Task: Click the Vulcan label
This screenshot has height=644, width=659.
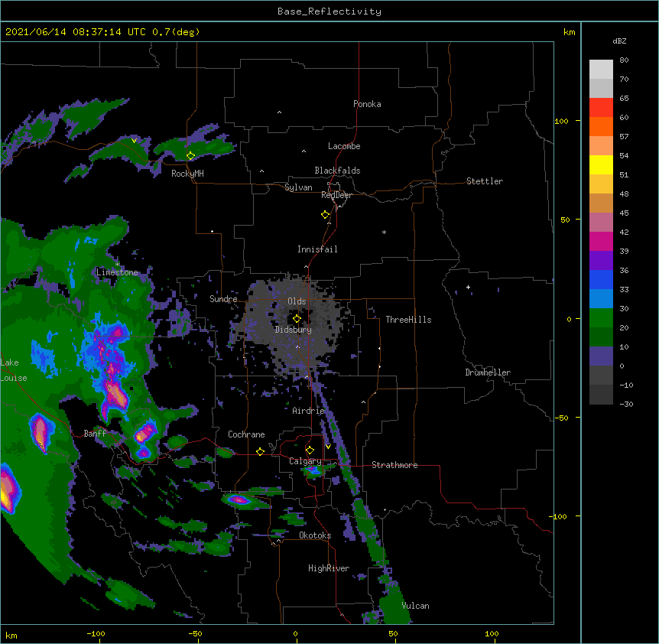Action: coord(415,606)
